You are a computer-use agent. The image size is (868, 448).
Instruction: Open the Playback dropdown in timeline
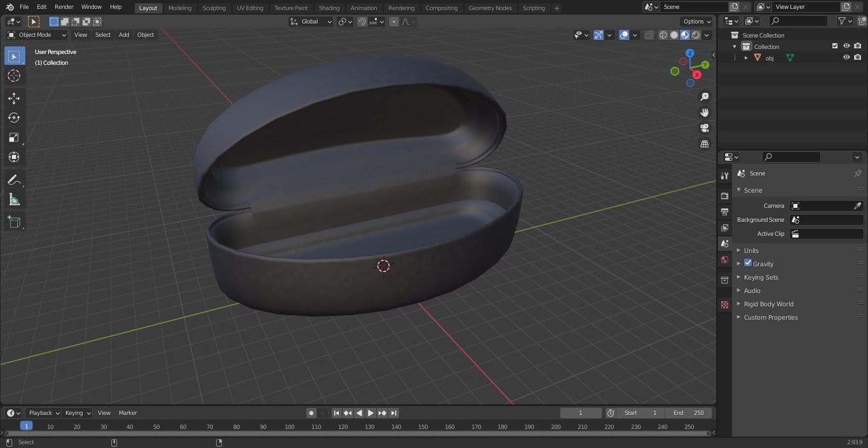pyautogui.click(x=43, y=413)
